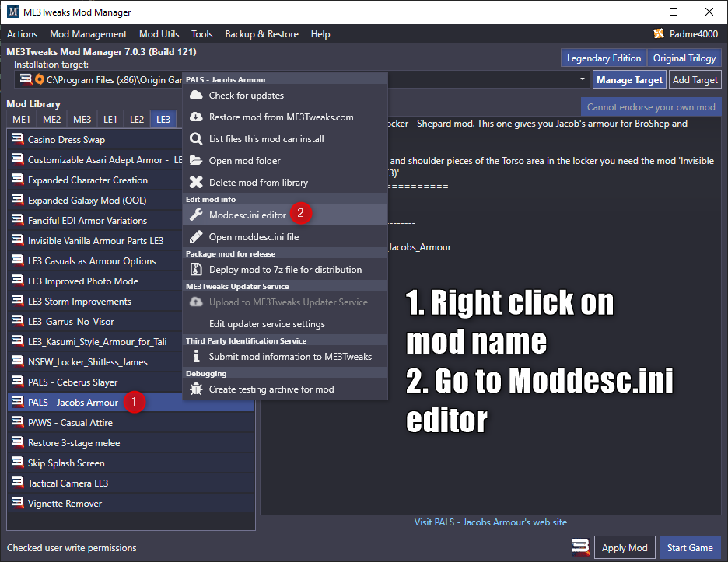Click the mod icon next to Casino Dress Swap
The height and width of the screenshot is (562, 728).
[18, 139]
